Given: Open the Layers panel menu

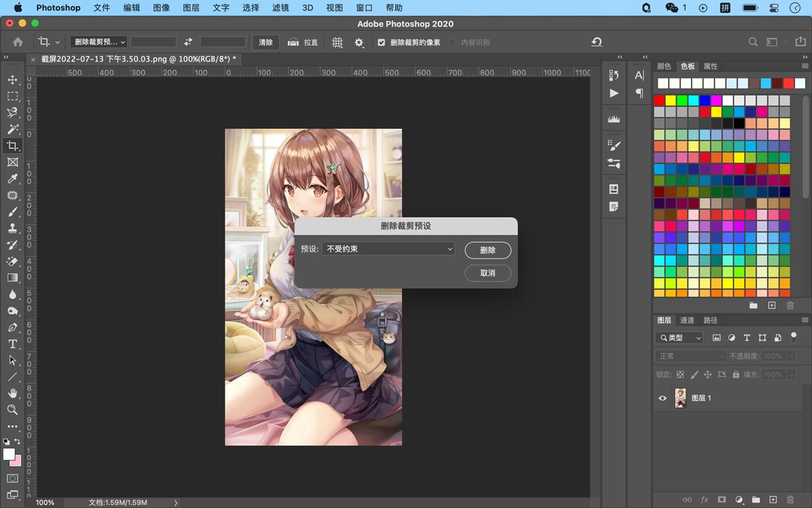Looking at the screenshot, I should click(x=805, y=320).
